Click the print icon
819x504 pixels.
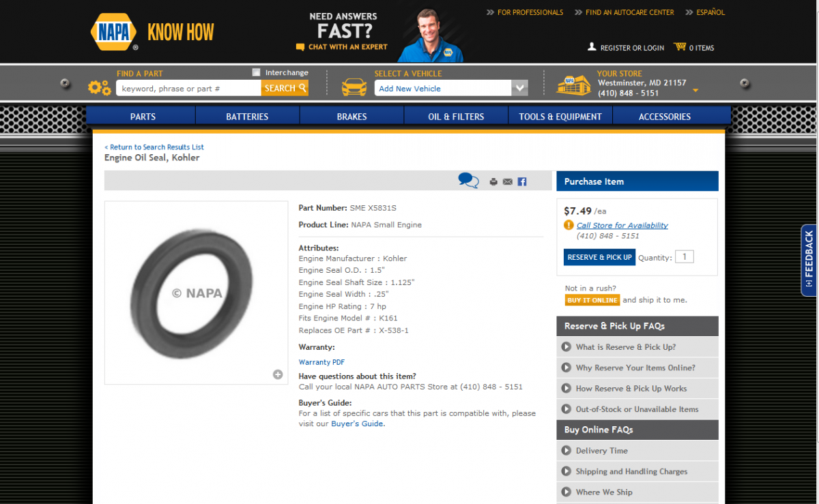(493, 181)
